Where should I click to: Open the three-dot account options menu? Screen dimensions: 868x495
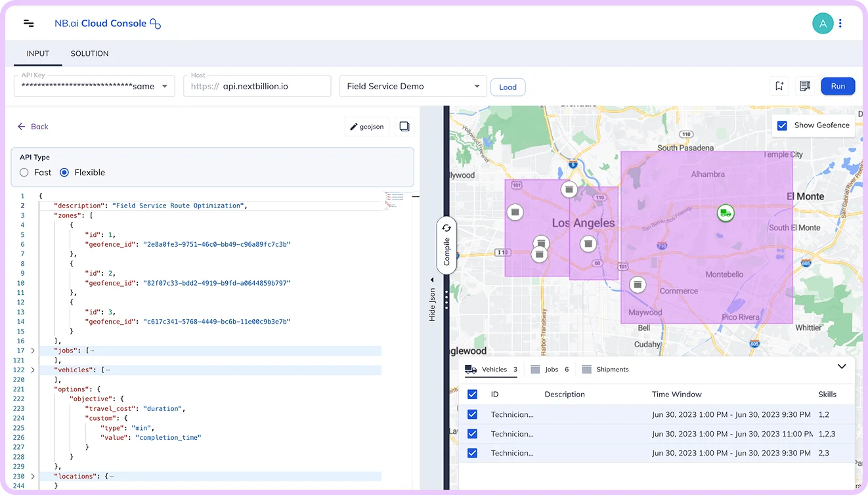840,24
